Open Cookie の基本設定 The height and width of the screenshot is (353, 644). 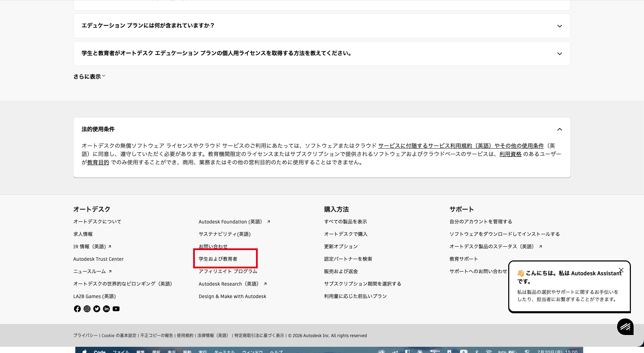[x=119, y=336]
